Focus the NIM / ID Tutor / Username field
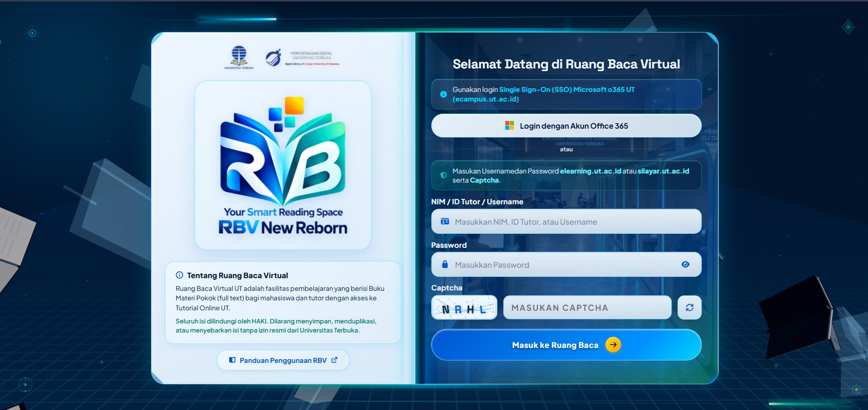The height and width of the screenshot is (410, 868). (566, 222)
